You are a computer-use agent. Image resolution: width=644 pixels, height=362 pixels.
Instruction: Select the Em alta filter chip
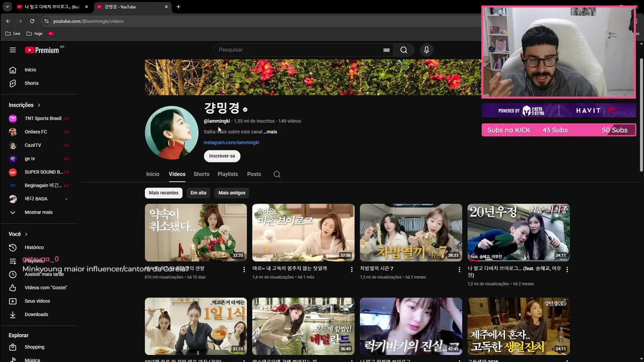click(x=198, y=193)
